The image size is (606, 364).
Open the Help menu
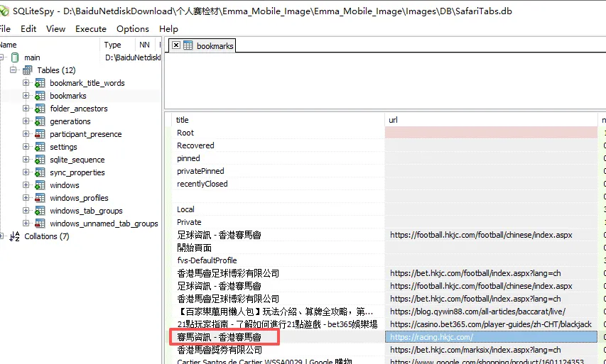tap(168, 29)
